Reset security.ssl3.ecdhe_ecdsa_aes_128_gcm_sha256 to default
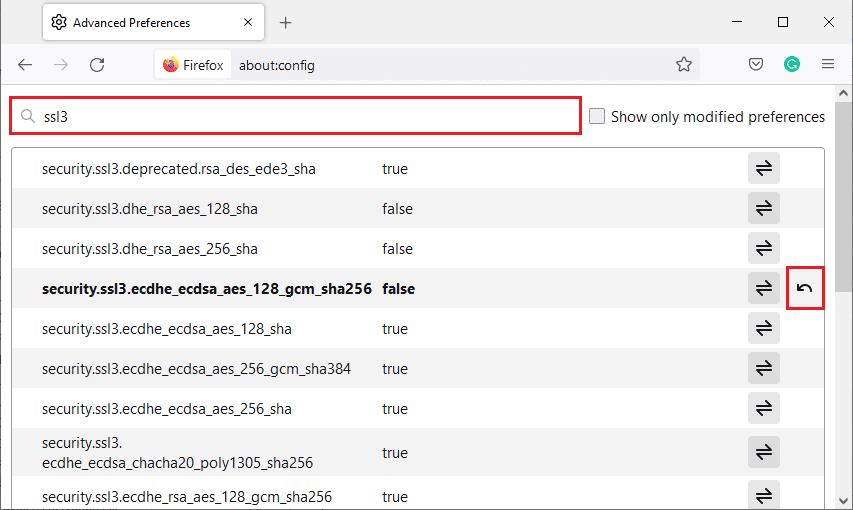The height and width of the screenshot is (510, 853). coord(805,288)
